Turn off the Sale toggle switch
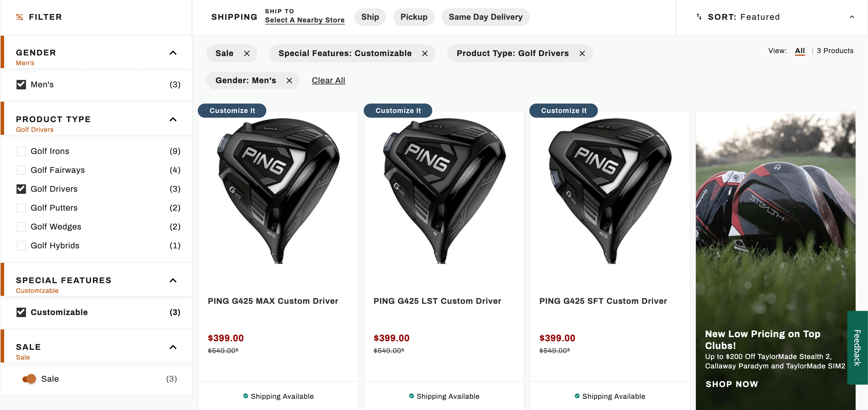 click(29, 379)
